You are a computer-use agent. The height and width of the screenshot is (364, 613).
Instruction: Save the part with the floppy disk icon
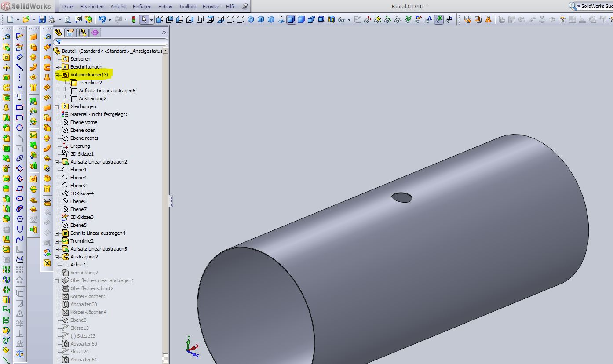(42, 20)
